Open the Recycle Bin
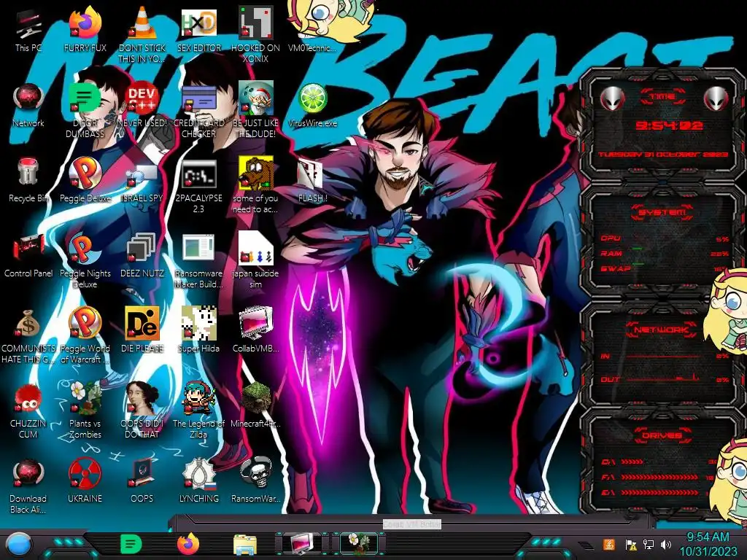This screenshot has height=560, width=747. click(28, 173)
